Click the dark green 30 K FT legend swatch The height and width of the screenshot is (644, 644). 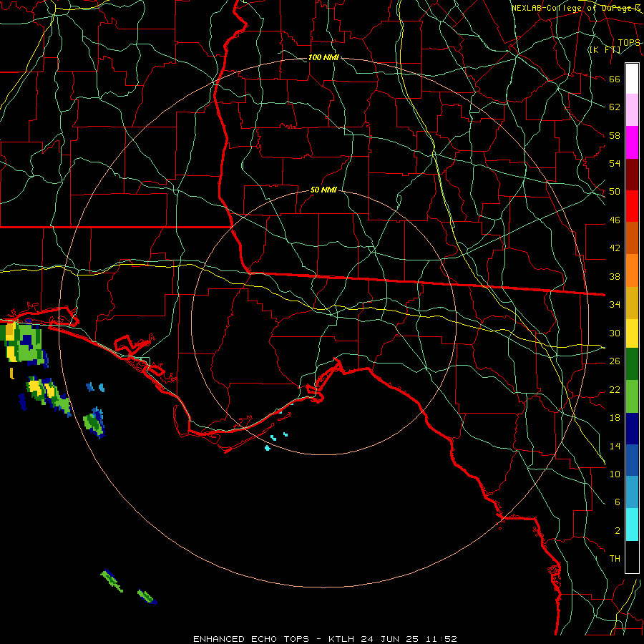(x=632, y=364)
